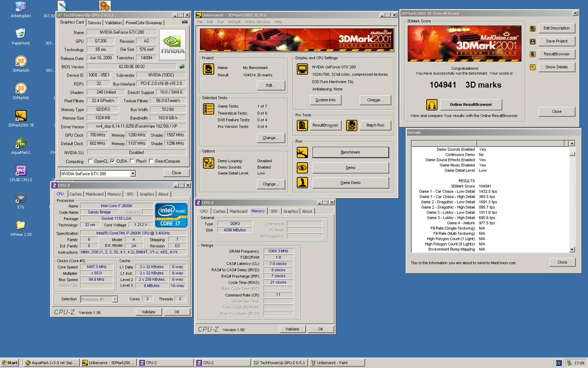The width and height of the screenshot is (588, 368).
Task: Enable PhysX checkbox in GPU-Z
Action: 132,161
